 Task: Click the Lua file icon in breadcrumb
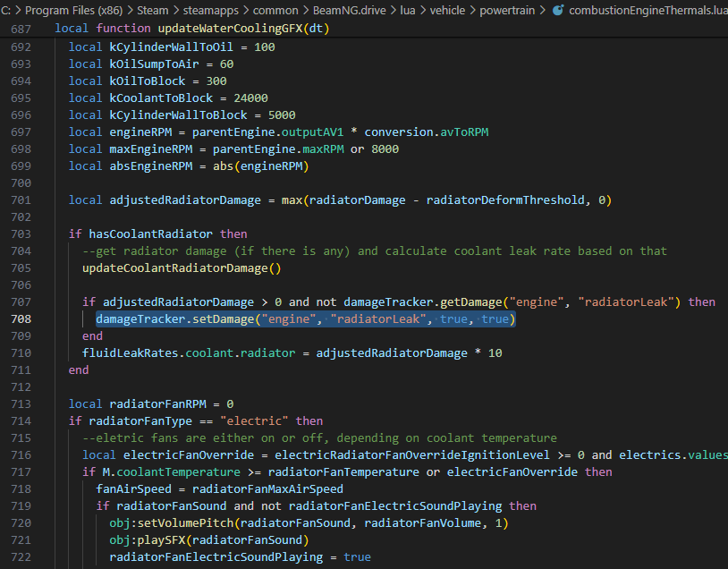click(x=558, y=10)
